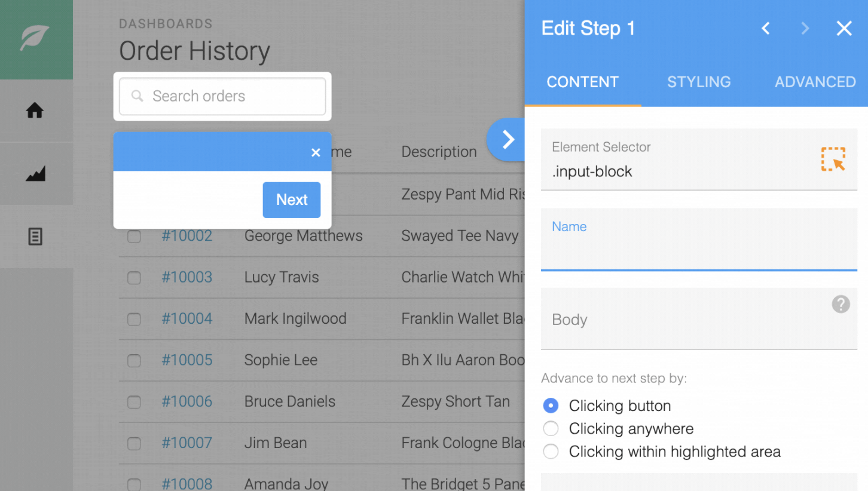Select the home icon in the left sidebar
The width and height of the screenshot is (868, 491).
35,110
